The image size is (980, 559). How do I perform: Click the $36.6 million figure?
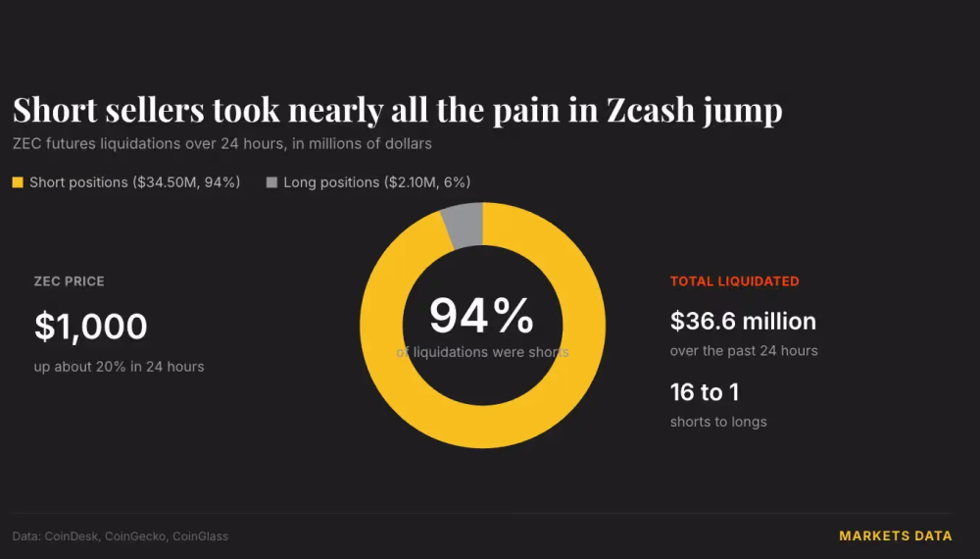pos(743,322)
